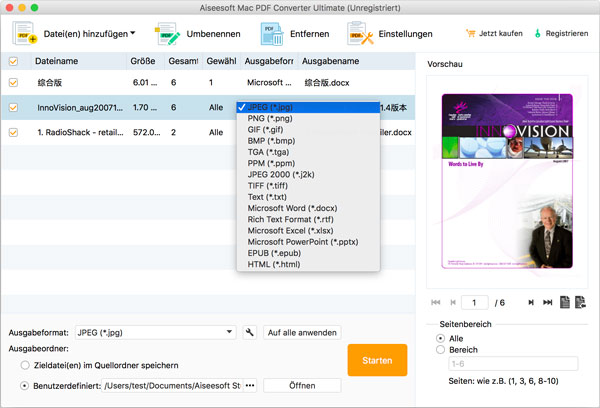Click Microsoft output format cell of 综合版
This screenshot has width=600, height=408.
(269, 83)
